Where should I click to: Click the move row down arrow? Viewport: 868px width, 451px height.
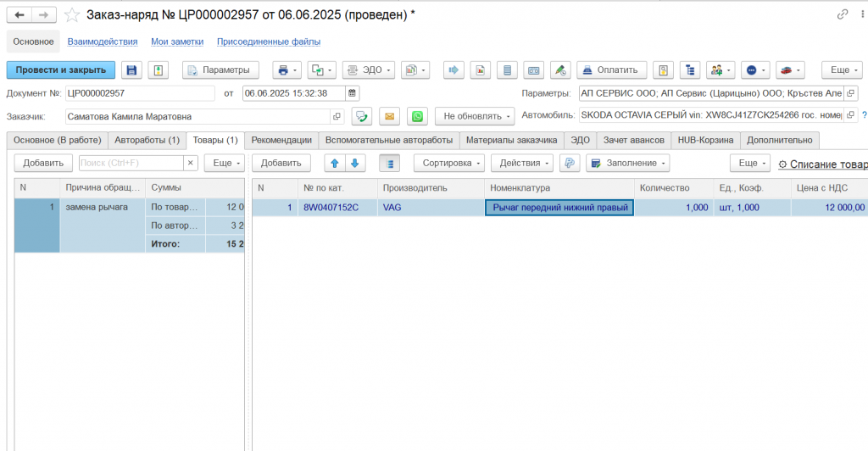click(x=355, y=163)
